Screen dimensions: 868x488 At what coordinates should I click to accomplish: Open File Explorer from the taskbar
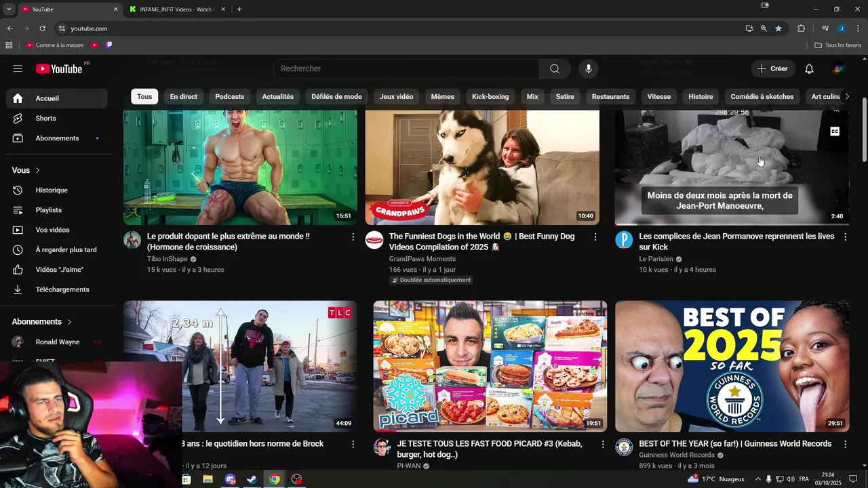click(x=208, y=479)
